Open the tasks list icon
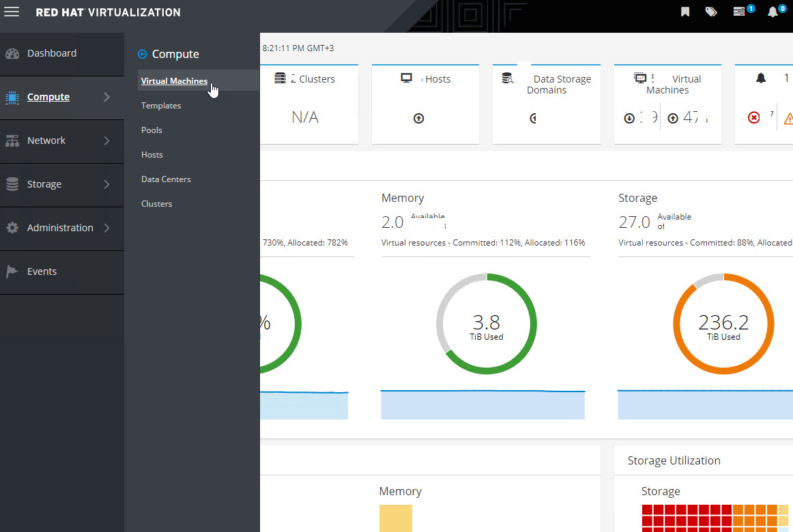This screenshot has width=793, height=532. [x=739, y=12]
